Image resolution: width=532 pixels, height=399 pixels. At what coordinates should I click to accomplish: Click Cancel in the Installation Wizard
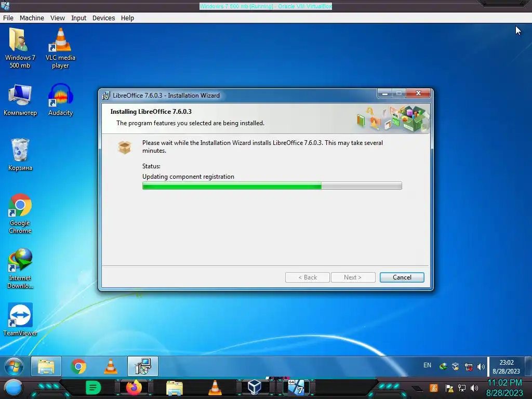coord(402,277)
